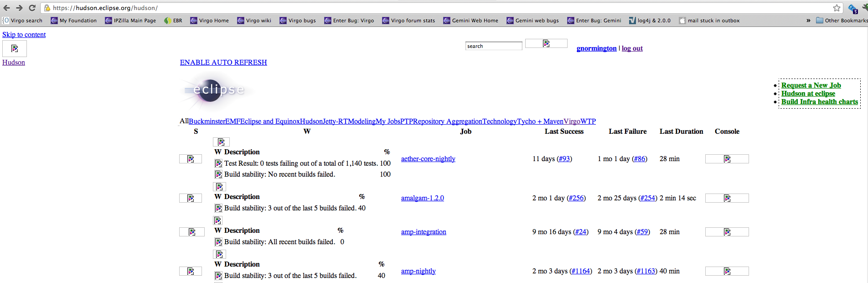Open the amalgam-1.2.0 job

[423, 198]
